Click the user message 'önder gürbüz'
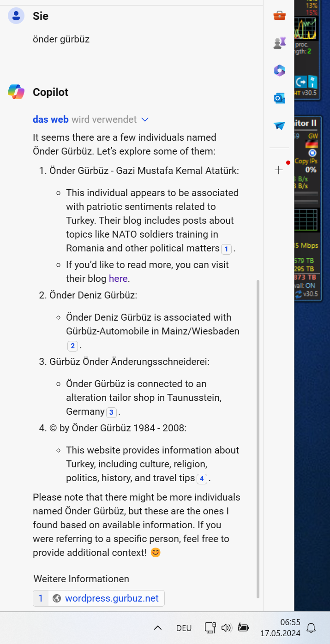330x644 pixels. pyautogui.click(x=61, y=39)
